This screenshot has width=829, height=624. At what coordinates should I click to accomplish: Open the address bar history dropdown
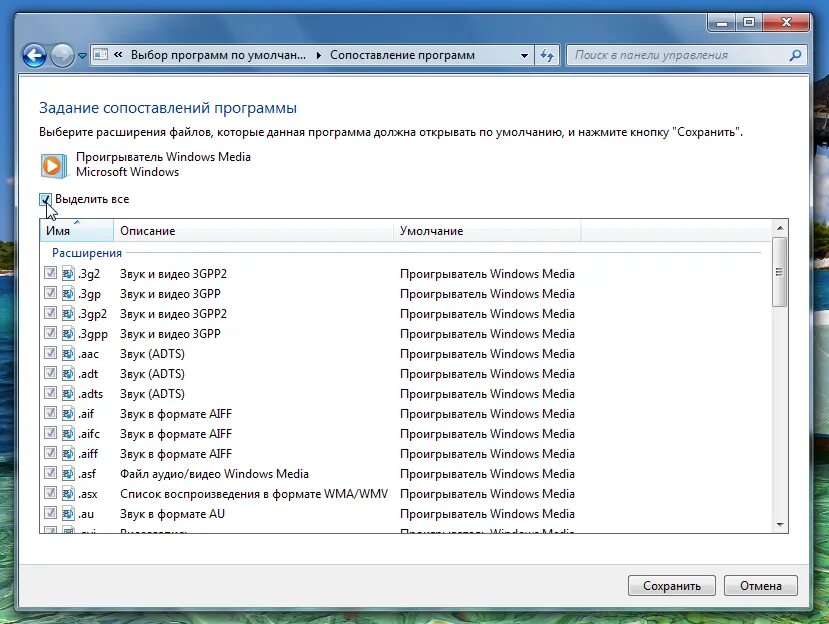coord(524,56)
